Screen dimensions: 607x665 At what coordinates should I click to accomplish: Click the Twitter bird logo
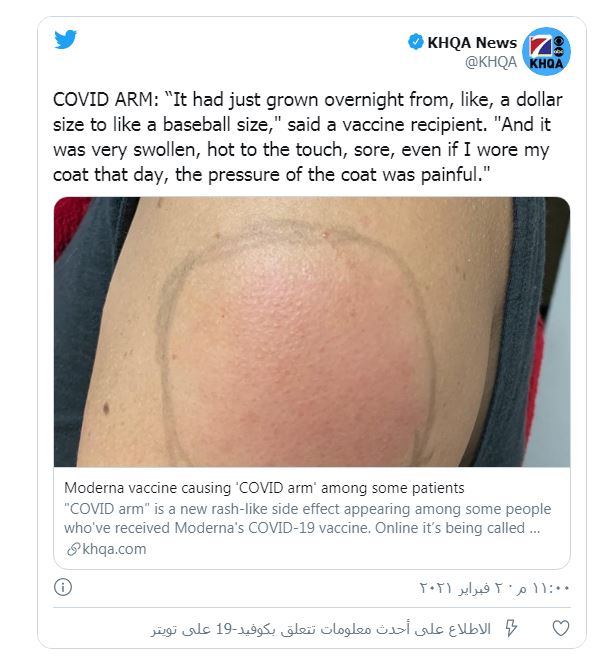65,39
